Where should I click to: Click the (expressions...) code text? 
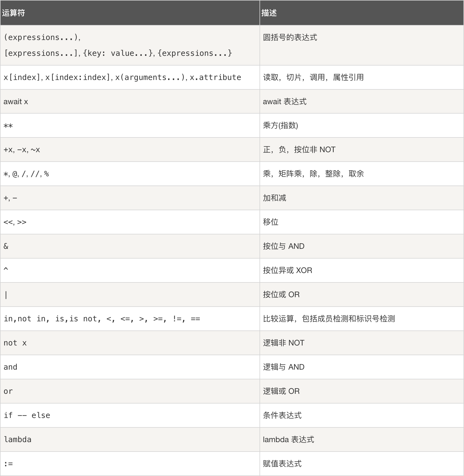point(42,37)
